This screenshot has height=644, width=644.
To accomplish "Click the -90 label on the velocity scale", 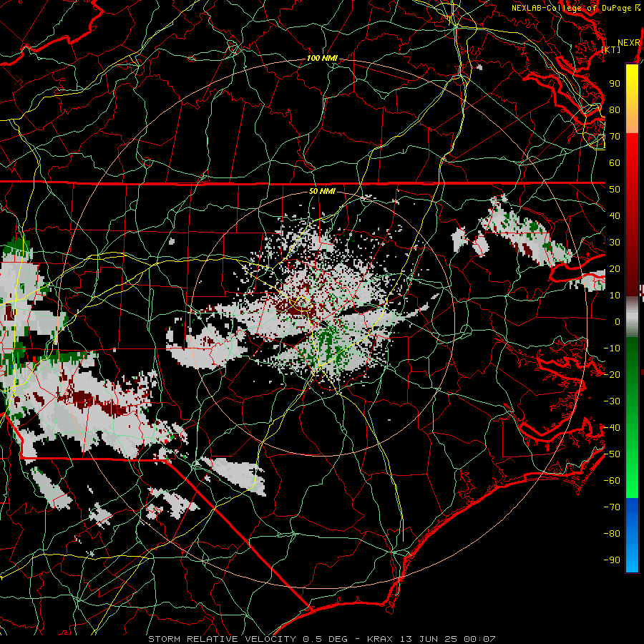I will coord(612,560).
